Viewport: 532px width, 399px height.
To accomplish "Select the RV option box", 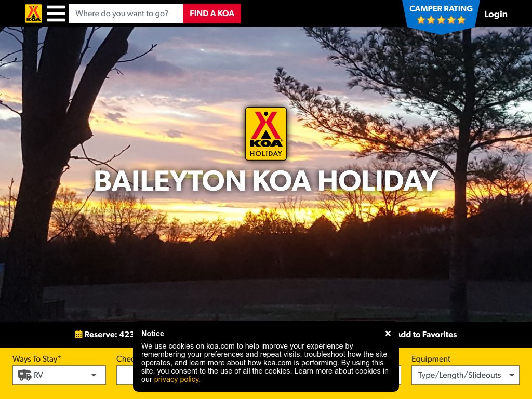I will 59,375.
